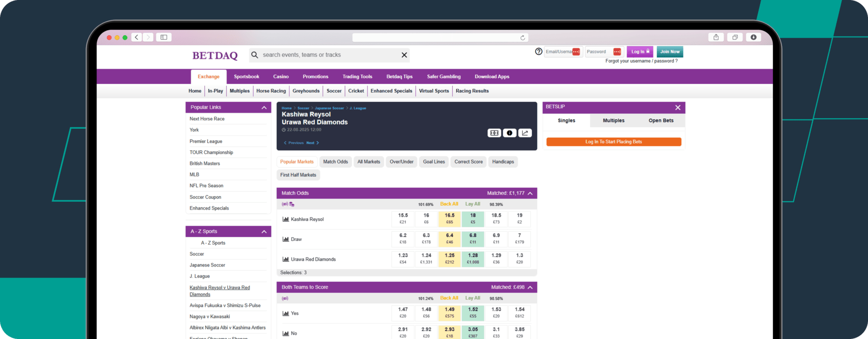
Task: Show the Correct Score markets
Action: (x=468, y=162)
